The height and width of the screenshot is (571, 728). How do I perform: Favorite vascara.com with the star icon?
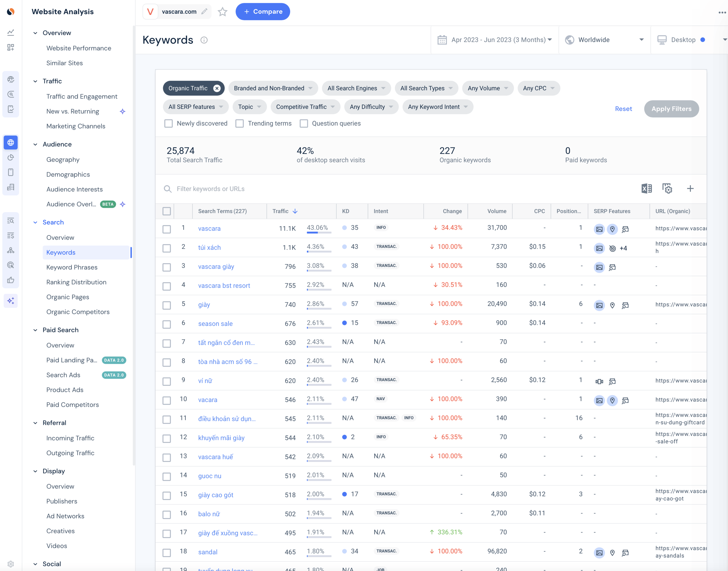(222, 12)
